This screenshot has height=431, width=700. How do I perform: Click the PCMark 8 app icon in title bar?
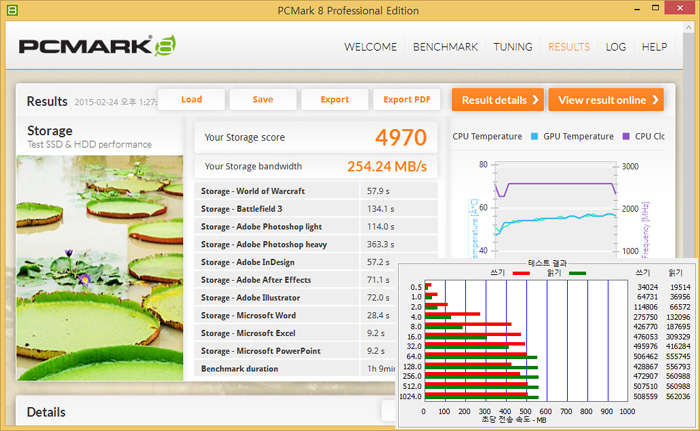tap(12, 10)
